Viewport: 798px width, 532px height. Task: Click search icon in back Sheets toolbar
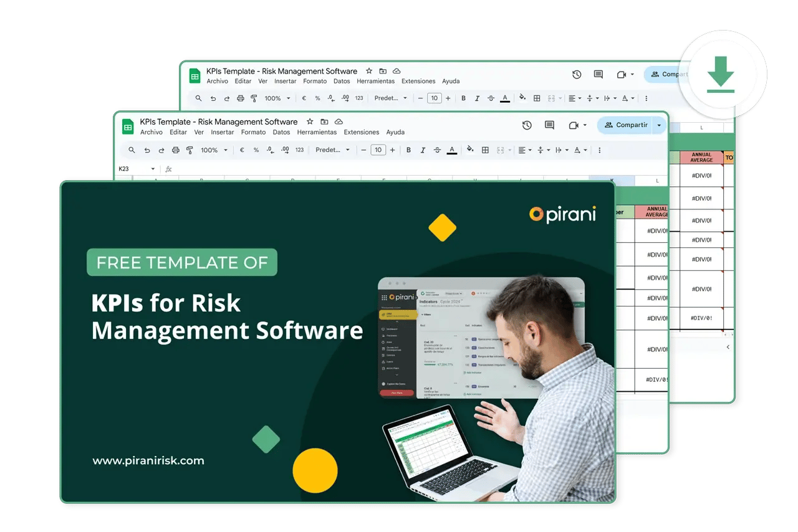pos(199,98)
